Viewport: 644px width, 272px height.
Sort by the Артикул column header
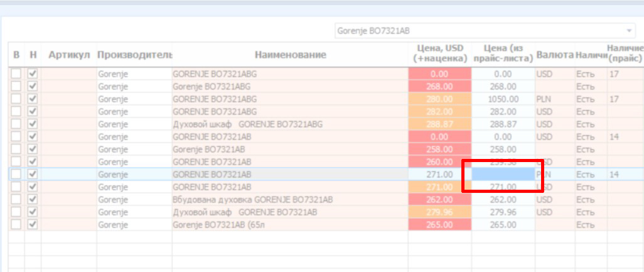click(x=69, y=54)
